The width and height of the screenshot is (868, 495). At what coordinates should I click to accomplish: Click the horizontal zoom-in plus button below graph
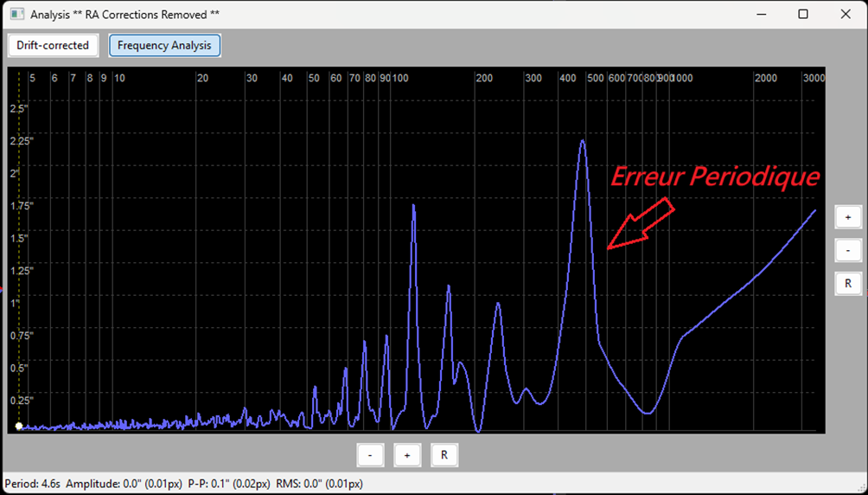coord(407,455)
